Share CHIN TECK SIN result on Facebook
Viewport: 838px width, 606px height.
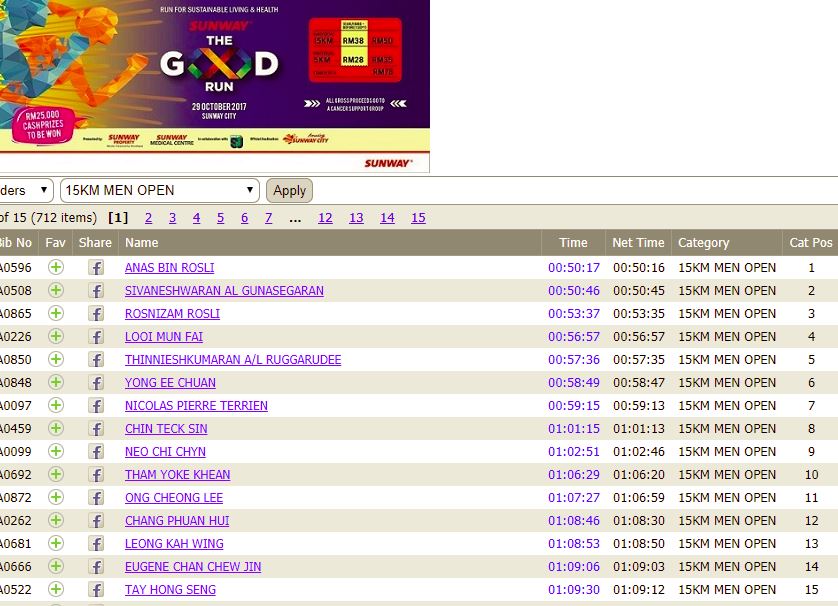[96, 429]
